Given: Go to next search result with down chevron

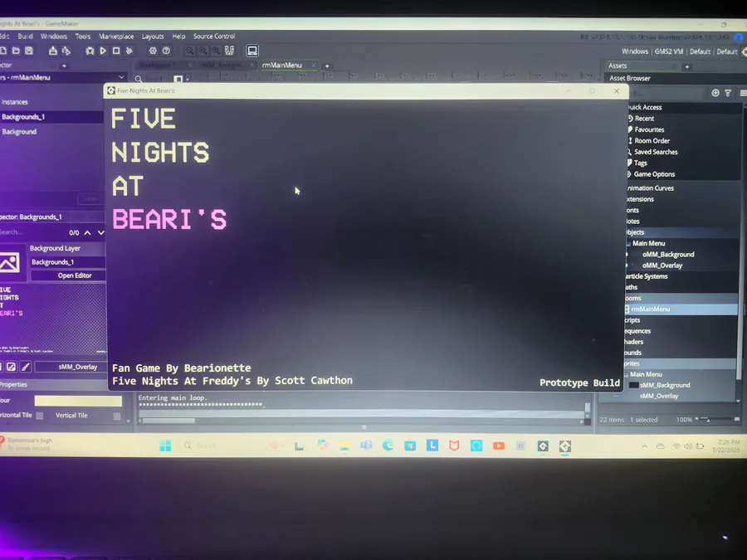Looking at the screenshot, I should point(101,233).
